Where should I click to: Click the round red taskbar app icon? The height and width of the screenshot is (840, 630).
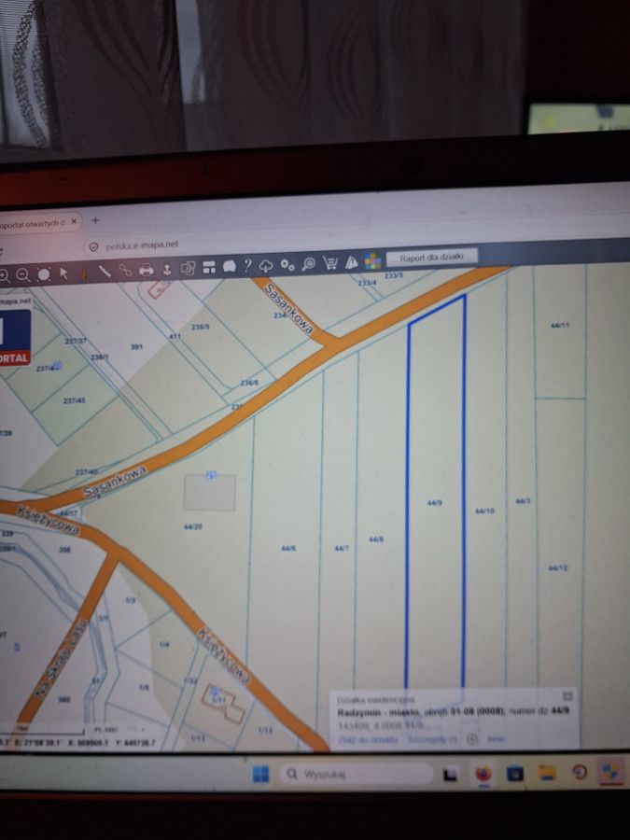(579, 772)
